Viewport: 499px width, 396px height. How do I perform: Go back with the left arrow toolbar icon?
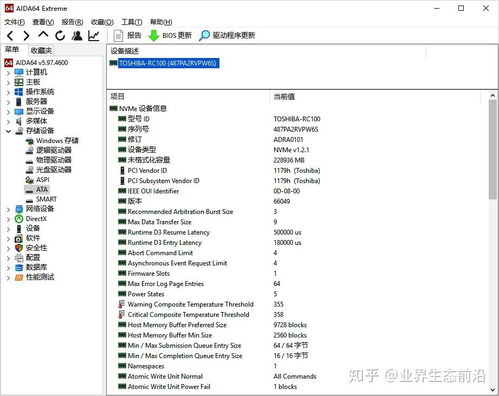click(10, 35)
